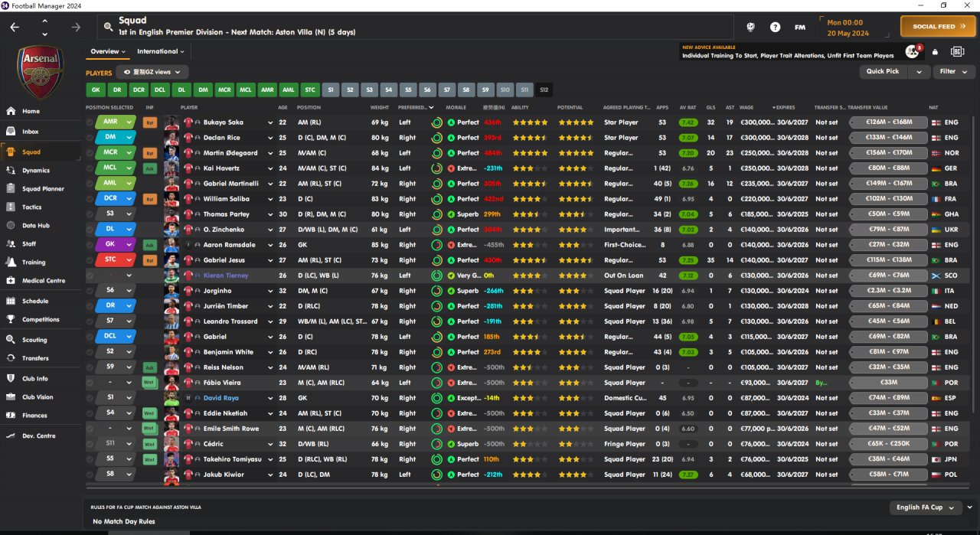Image resolution: width=980 pixels, height=535 pixels.
Task: Click the FM menu icon
Action: coord(799,27)
